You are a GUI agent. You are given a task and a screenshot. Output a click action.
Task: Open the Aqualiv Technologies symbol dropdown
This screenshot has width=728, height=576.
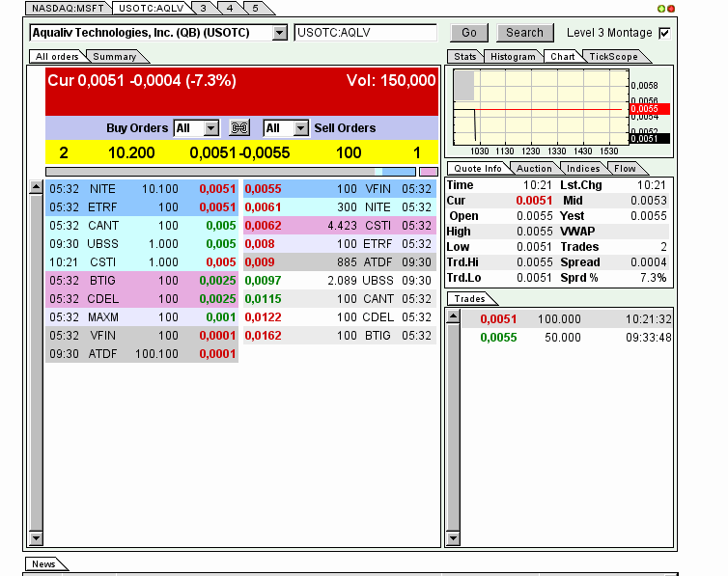279,33
